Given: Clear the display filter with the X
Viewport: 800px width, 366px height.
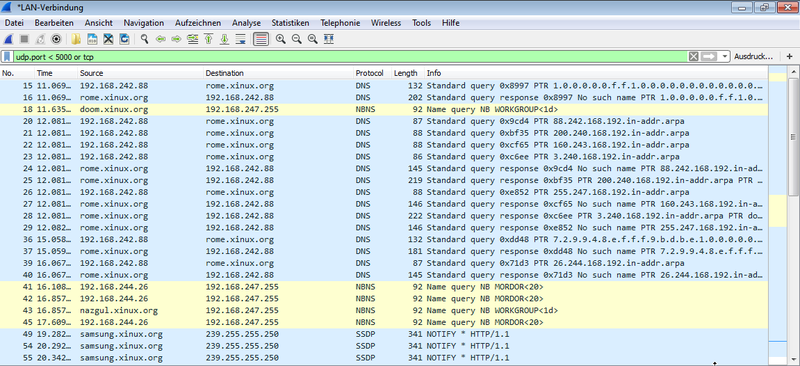Looking at the screenshot, I should pyautogui.click(x=693, y=57).
